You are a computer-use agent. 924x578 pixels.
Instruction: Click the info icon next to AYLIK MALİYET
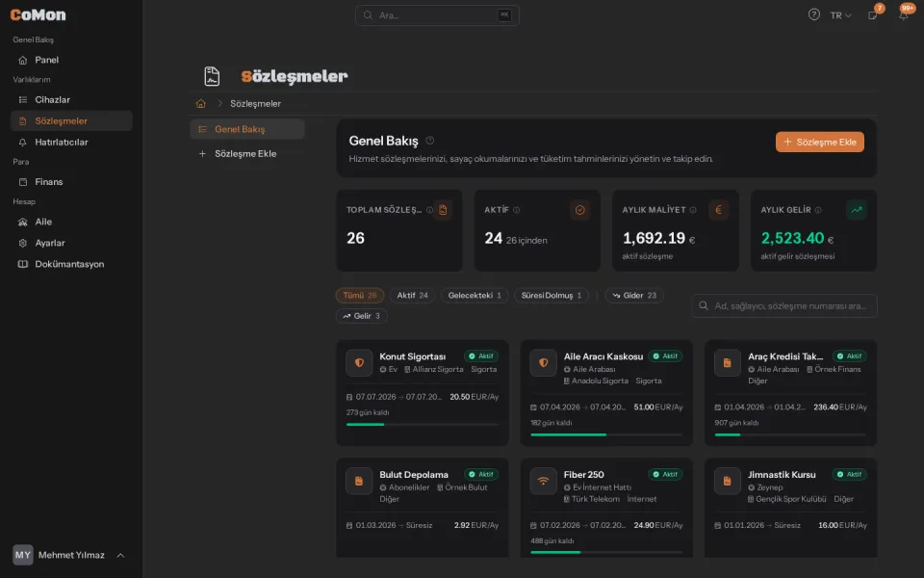(693, 210)
